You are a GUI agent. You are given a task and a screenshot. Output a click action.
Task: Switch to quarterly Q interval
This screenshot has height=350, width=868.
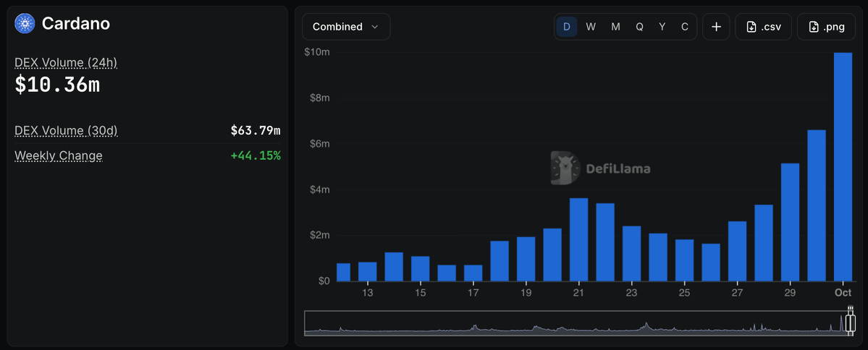pos(639,27)
